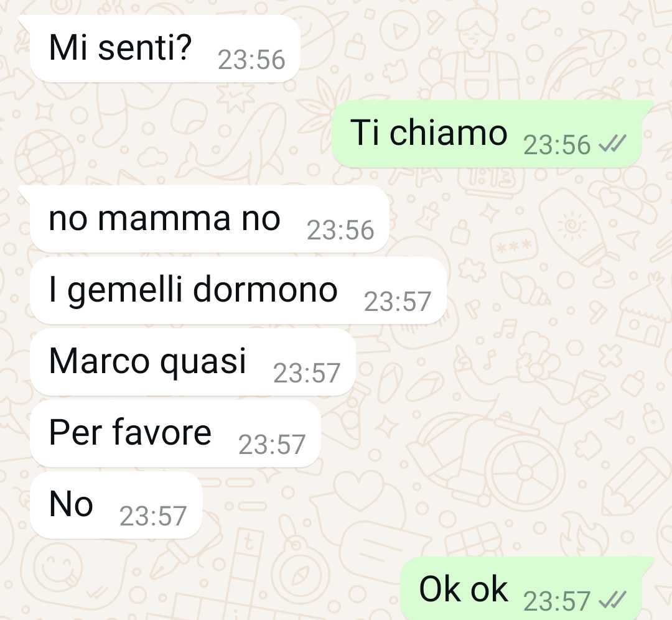Image resolution: width=672 pixels, height=620 pixels.
Task: Click the 23:57 timestamp on 'Per favore'
Action: point(272,445)
